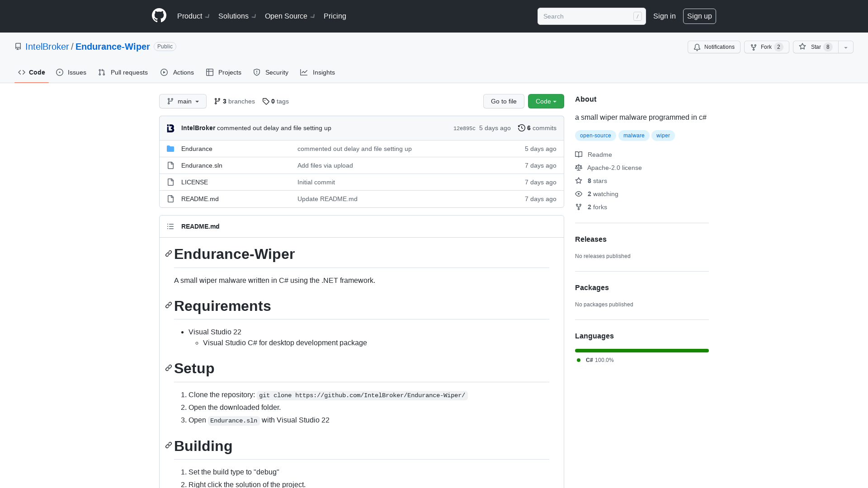The height and width of the screenshot is (488, 868).
Task: Click the fork icon to fork repository
Action: [x=753, y=47]
